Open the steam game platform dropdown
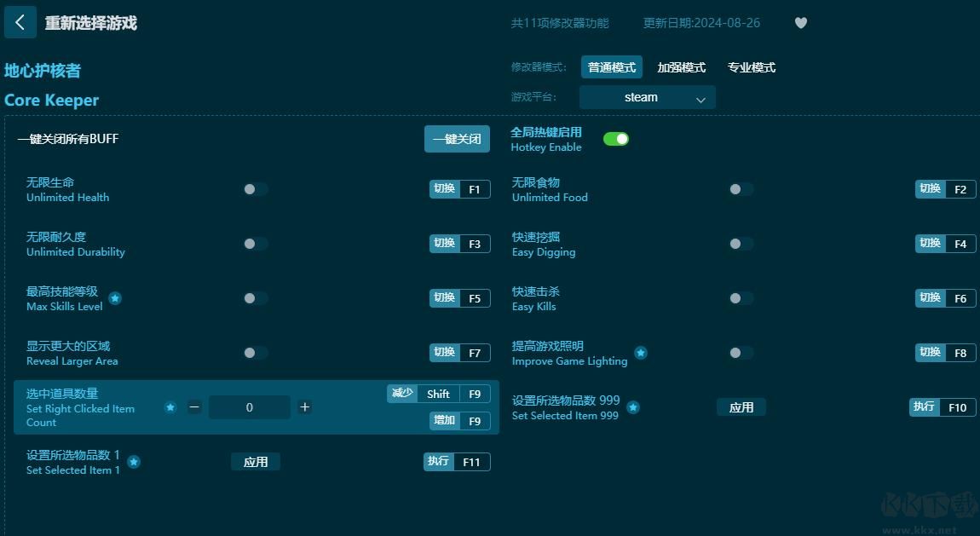Screen dimensions: 980x536 [647, 97]
